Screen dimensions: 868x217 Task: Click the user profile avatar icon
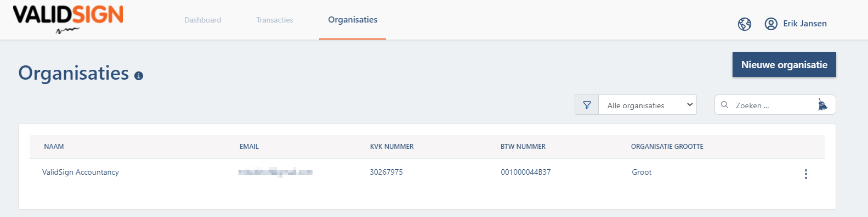771,24
